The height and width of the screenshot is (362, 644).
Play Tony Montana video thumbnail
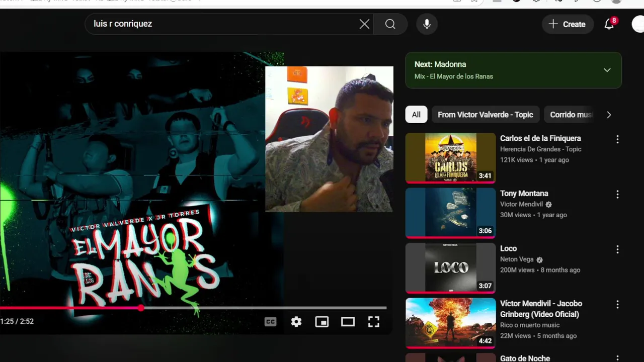click(450, 213)
